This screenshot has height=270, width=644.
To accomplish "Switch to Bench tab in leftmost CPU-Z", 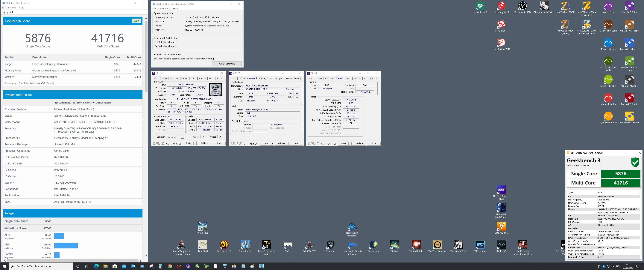I will (x=211, y=78).
